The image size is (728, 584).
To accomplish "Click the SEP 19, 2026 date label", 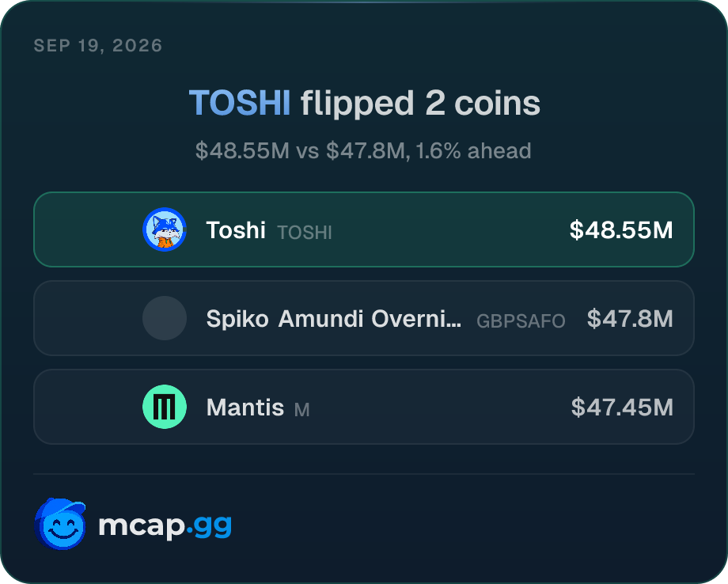I will tap(98, 45).
